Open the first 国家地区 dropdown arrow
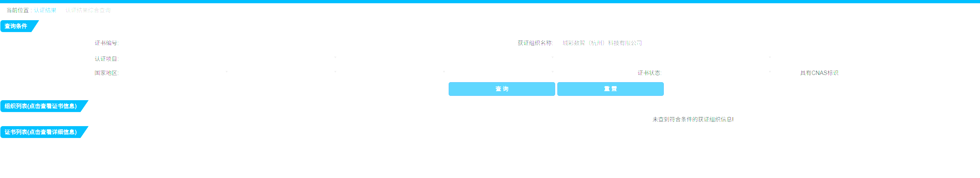 (x=227, y=72)
